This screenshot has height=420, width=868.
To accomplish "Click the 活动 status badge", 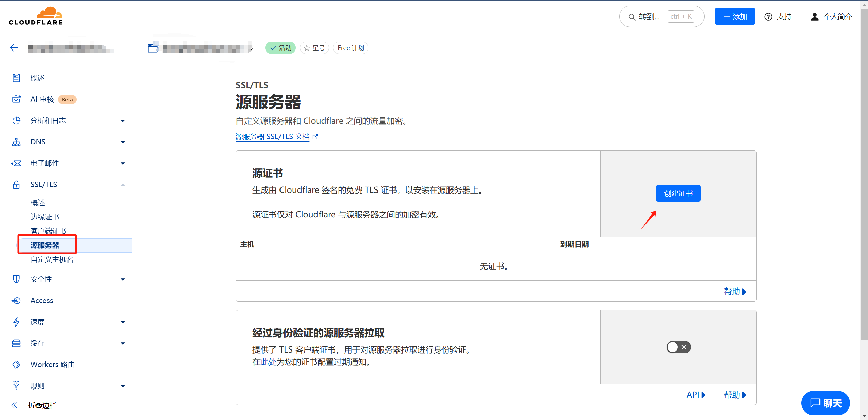I will pos(281,48).
